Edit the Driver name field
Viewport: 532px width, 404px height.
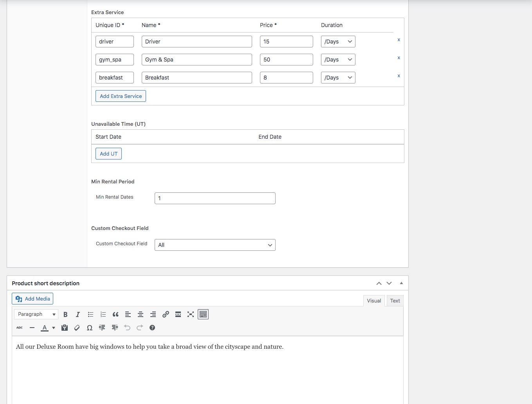coord(197,42)
